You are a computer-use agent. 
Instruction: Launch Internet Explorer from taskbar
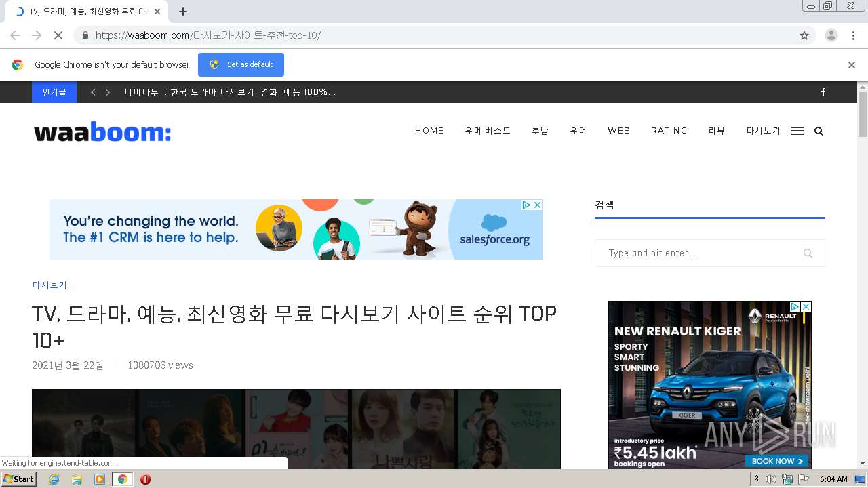click(x=54, y=479)
